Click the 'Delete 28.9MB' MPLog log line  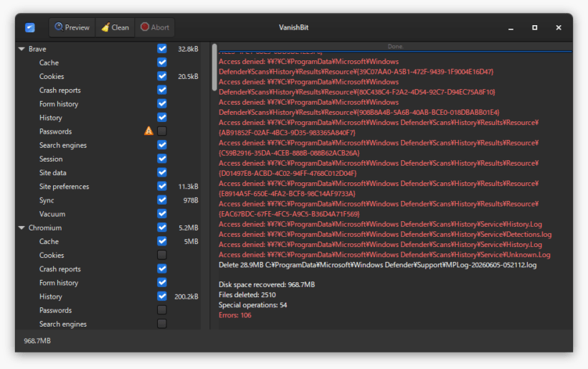[x=378, y=265]
